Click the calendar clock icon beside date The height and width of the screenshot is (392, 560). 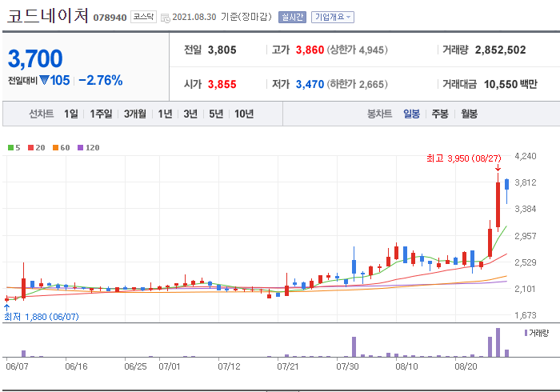coord(166,18)
